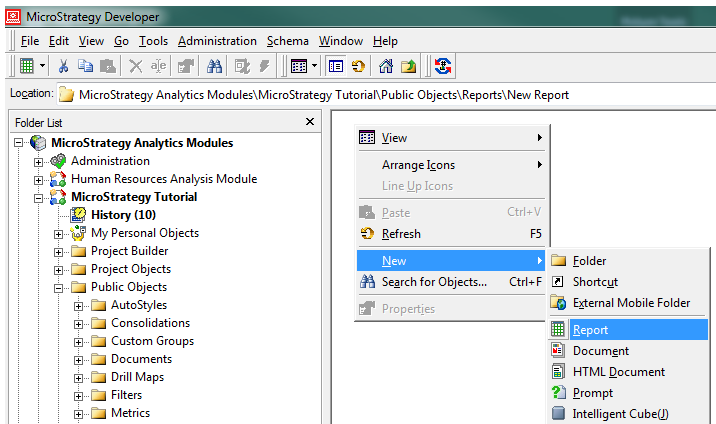This screenshot has height=424, width=716.
Task: Expand the Metrics folder node
Action: 79,413
